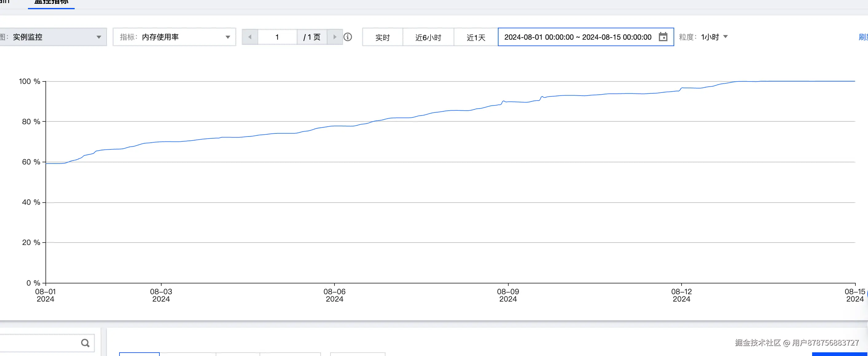Click the magnifier search icon

click(x=85, y=343)
